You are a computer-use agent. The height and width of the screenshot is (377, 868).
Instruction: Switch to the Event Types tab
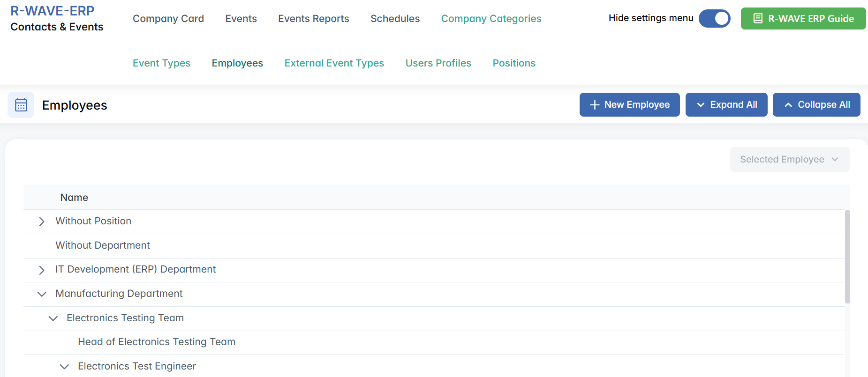click(161, 63)
